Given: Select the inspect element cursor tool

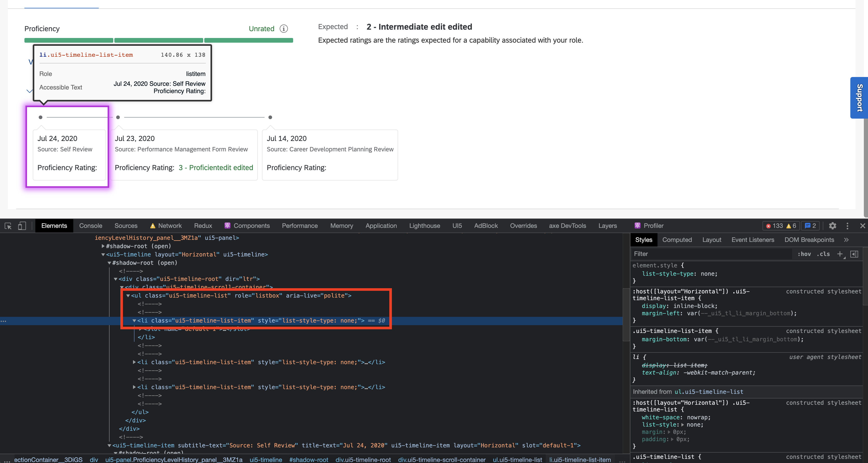Looking at the screenshot, I should pyautogui.click(x=8, y=226).
